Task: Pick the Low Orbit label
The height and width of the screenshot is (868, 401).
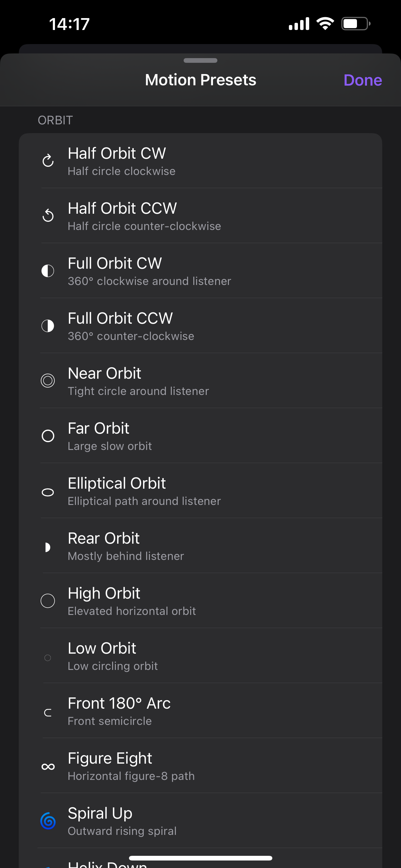Action: [102, 648]
